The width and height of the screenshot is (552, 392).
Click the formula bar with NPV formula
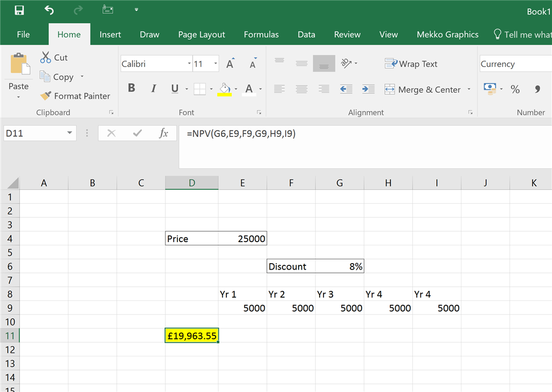point(365,147)
